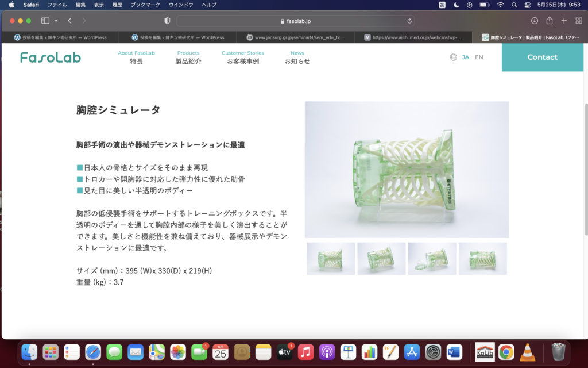Switch the site language to EN
The height and width of the screenshot is (368, 588).
(x=479, y=57)
